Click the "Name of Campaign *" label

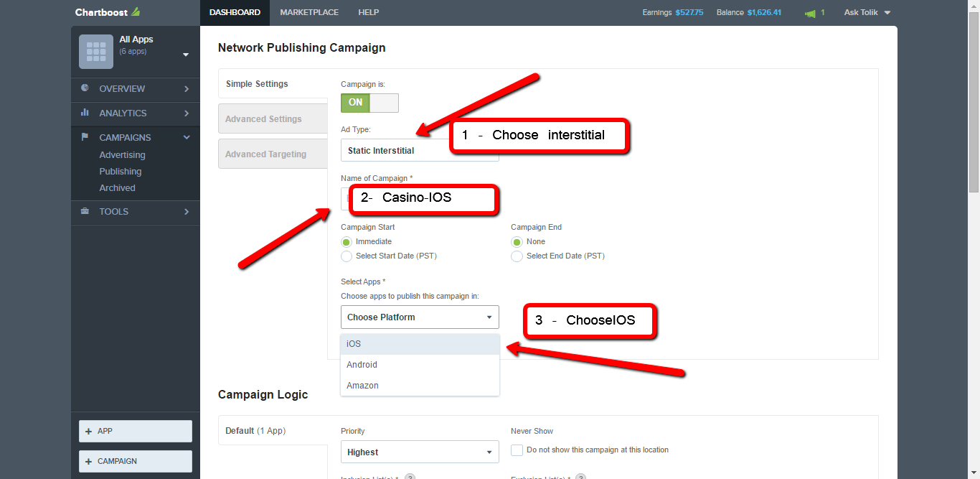[x=377, y=178]
